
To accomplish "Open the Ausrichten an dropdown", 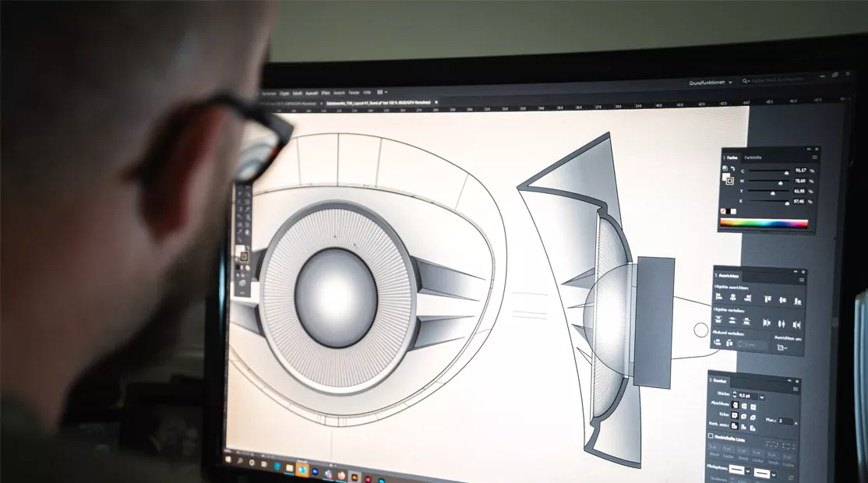I will [x=783, y=347].
